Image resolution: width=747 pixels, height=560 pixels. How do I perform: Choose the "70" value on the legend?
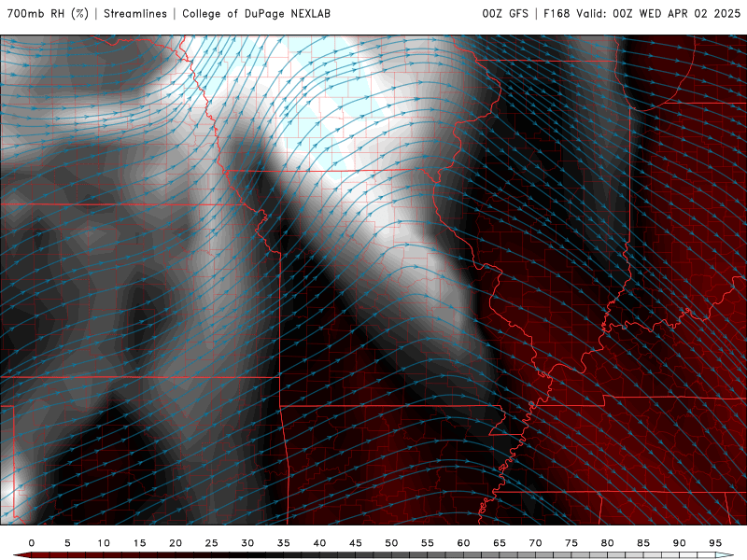click(535, 543)
